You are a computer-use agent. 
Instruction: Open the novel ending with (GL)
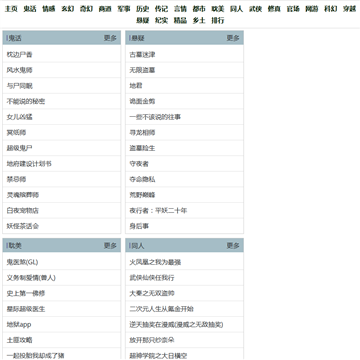coord(22,262)
